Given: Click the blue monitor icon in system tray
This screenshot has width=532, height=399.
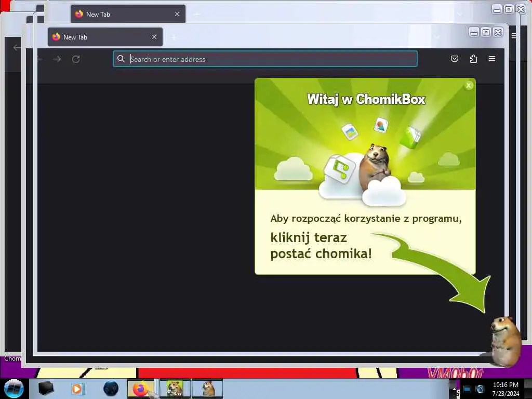Looking at the screenshot, I should [467, 389].
